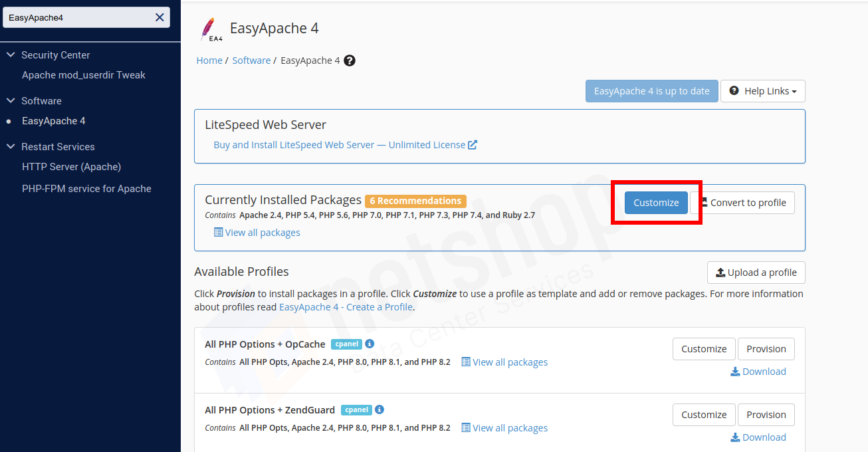Screen dimensions: 868x452
Task: Click the external link icon after Unlimited License
Action: click(473, 145)
